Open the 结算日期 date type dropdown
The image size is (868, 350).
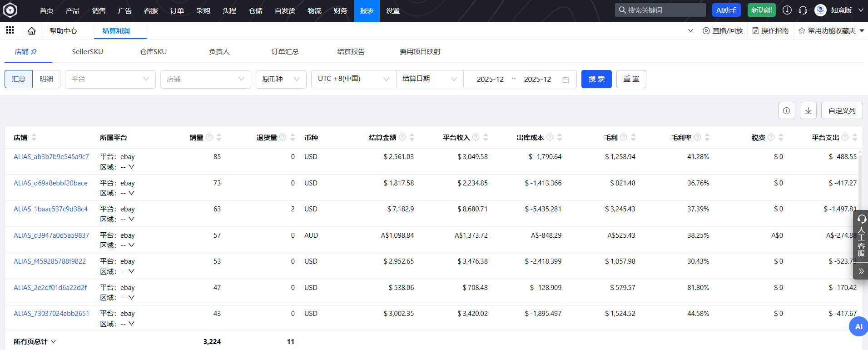429,79
